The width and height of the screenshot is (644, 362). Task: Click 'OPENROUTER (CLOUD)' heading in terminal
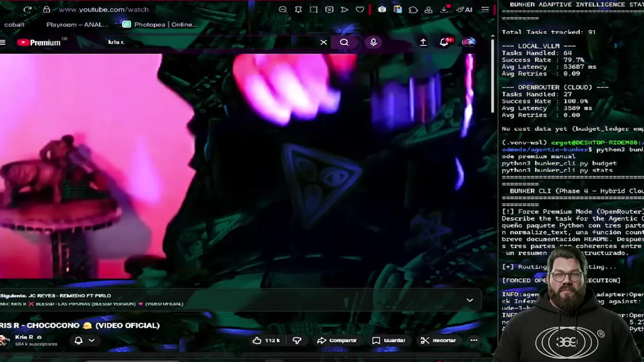pyautogui.click(x=555, y=87)
